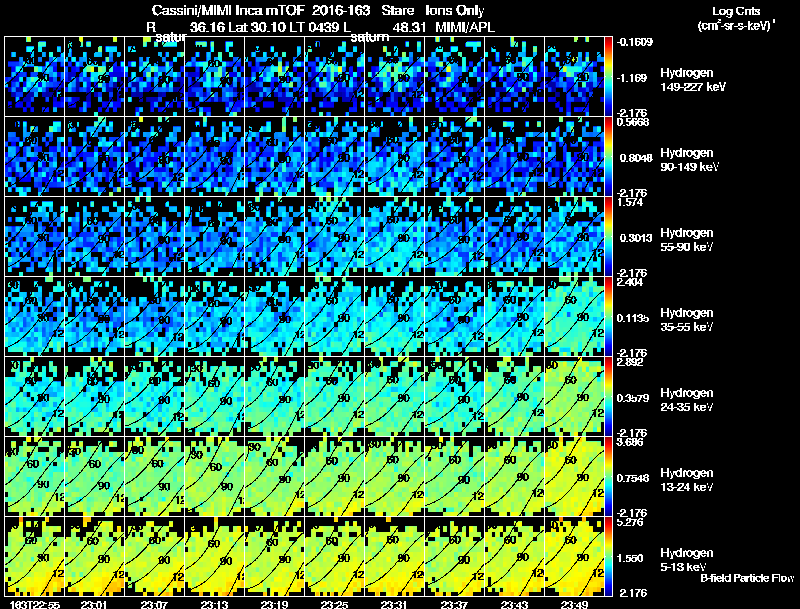Click the Hydrogen 149-227 keV color bar

pyautogui.click(x=608, y=76)
